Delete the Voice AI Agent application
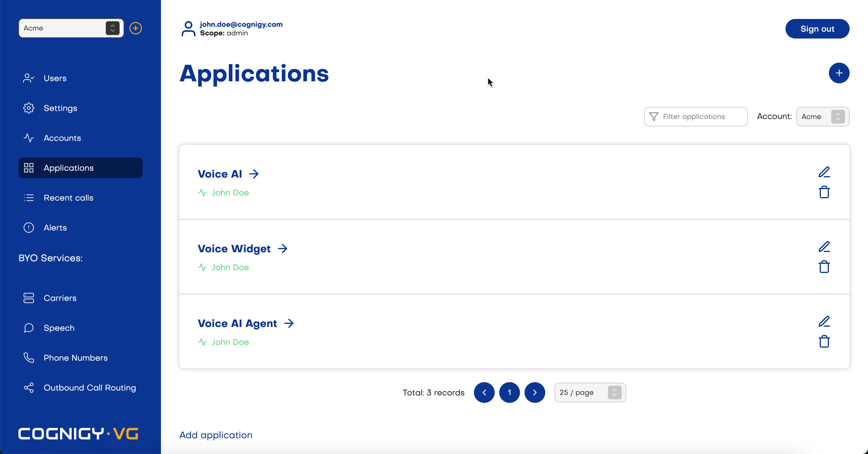 [x=824, y=342]
